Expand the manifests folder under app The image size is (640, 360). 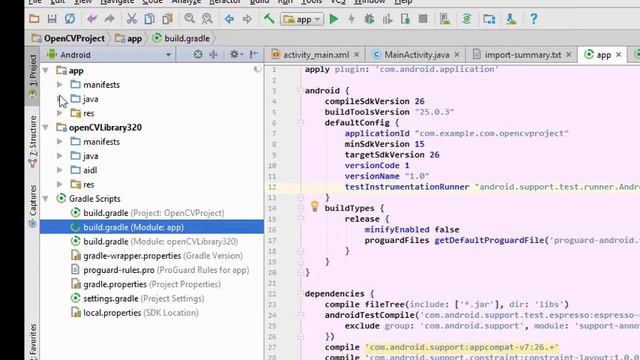point(60,84)
